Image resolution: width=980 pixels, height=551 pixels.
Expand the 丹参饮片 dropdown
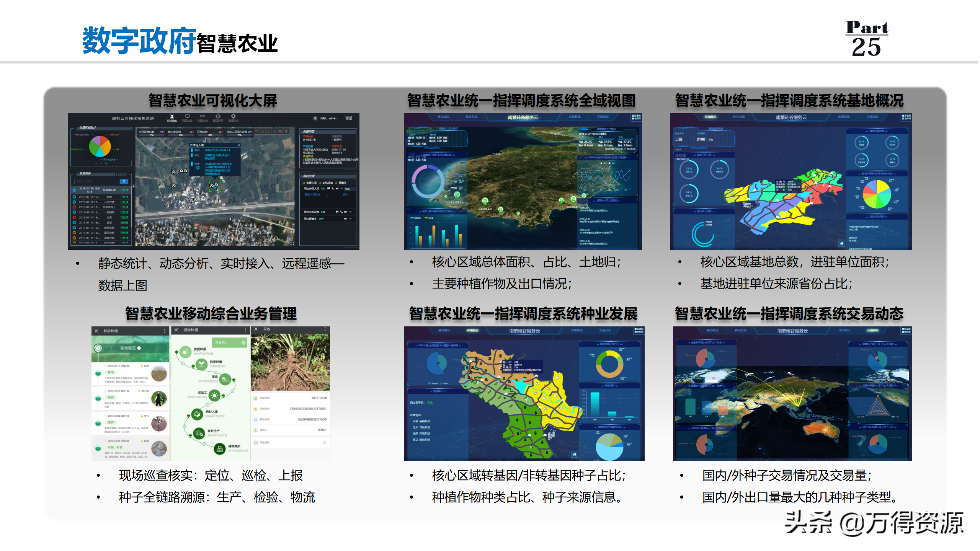pos(243,342)
